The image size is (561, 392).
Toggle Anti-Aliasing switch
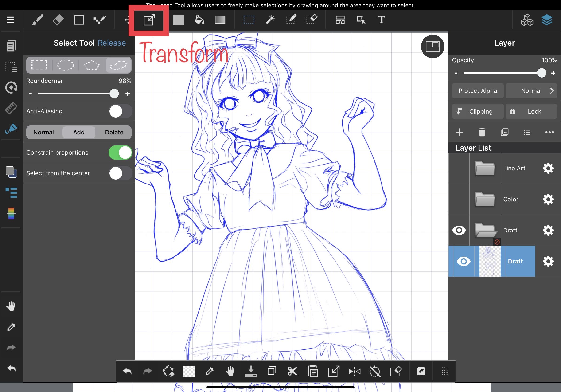click(120, 111)
